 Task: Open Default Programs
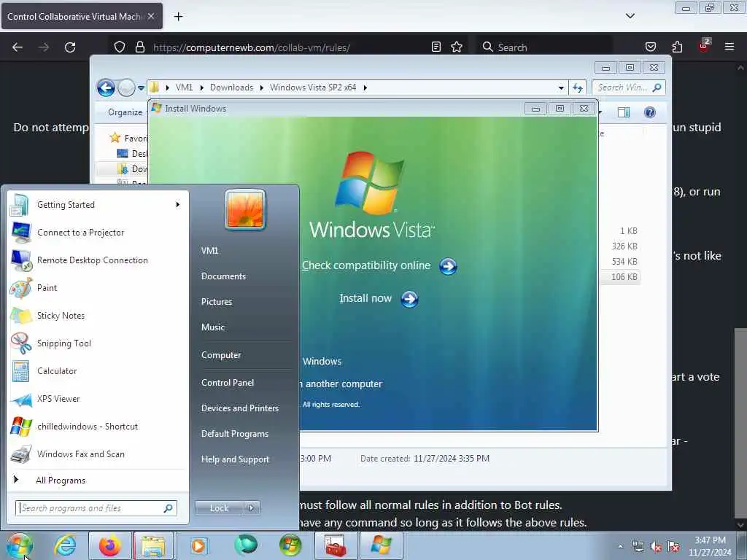tap(234, 435)
